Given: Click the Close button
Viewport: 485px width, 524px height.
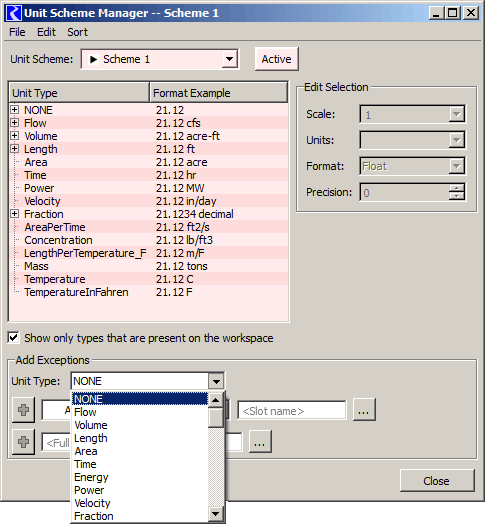Looking at the screenshot, I should [x=437, y=481].
